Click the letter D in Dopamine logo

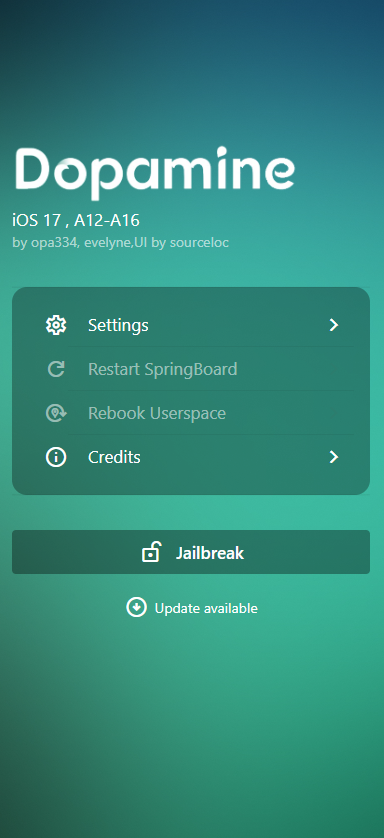click(x=34, y=168)
